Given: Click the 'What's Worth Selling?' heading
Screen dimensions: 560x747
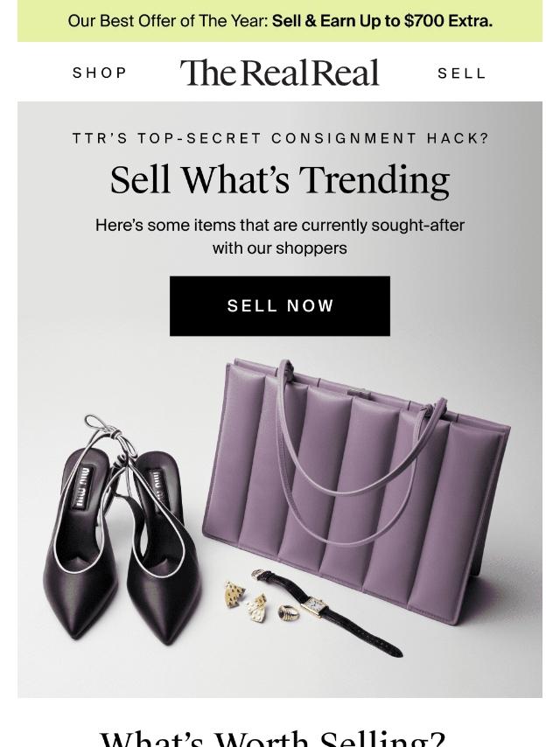Looking at the screenshot, I should 273,738.
